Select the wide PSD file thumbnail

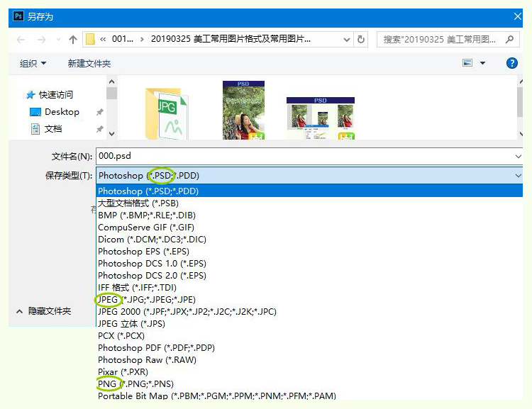coord(321,118)
